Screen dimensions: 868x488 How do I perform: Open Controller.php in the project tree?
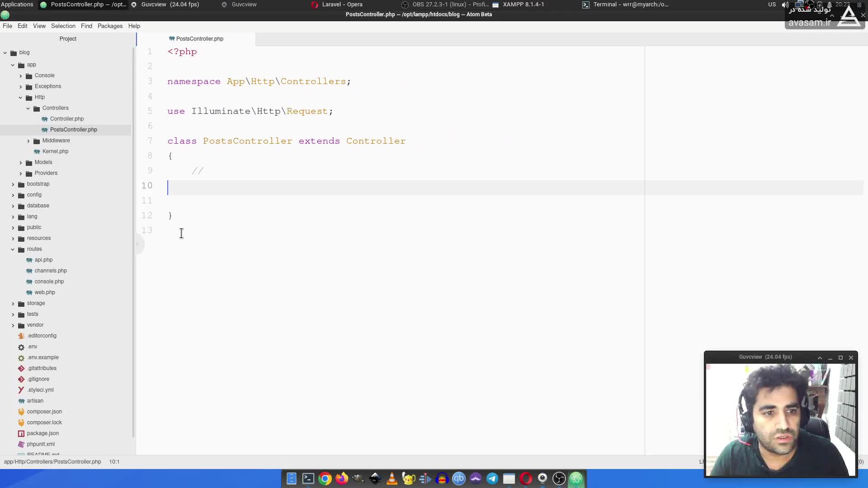pyautogui.click(x=66, y=119)
